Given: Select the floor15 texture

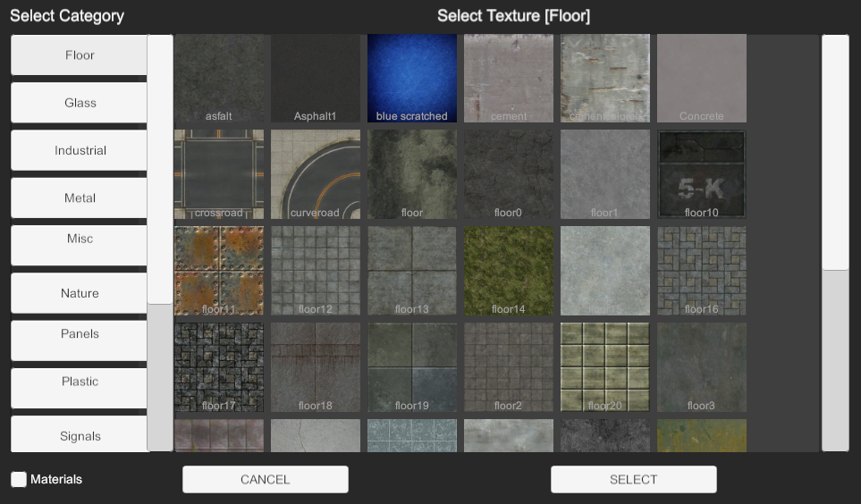Looking at the screenshot, I should 605,272.
